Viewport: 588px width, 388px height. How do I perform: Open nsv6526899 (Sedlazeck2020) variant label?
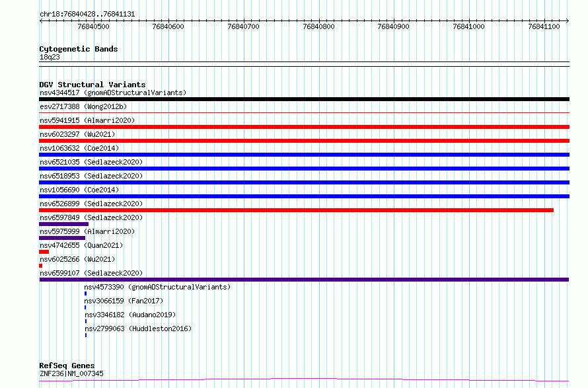click(91, 204)
